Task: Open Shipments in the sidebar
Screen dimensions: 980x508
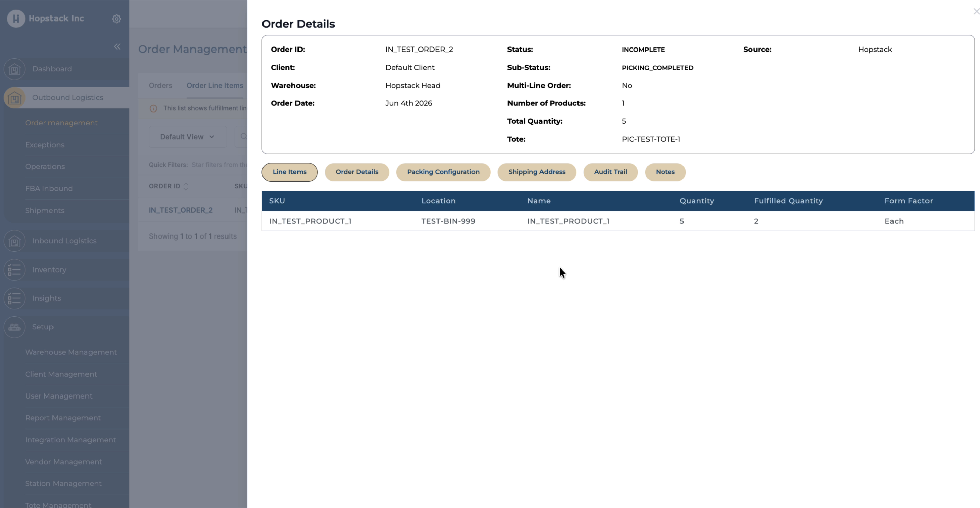Action: (x=44, y=210)
